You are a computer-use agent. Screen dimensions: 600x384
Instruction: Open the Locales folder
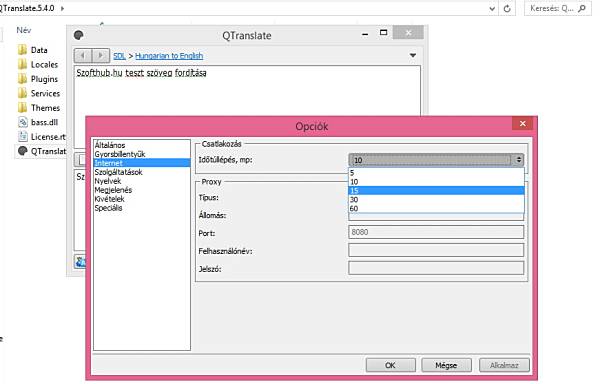tap(38, 64)
